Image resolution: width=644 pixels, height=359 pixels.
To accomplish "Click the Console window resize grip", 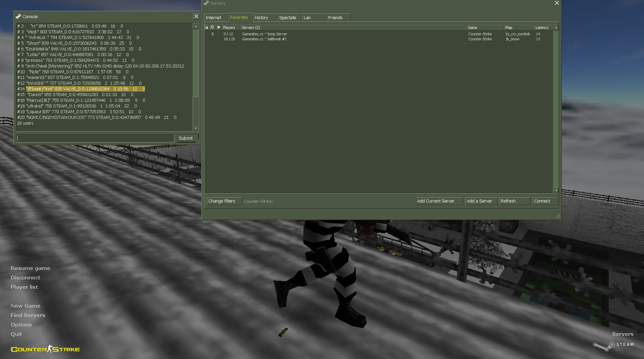I will tap(197, 141).
